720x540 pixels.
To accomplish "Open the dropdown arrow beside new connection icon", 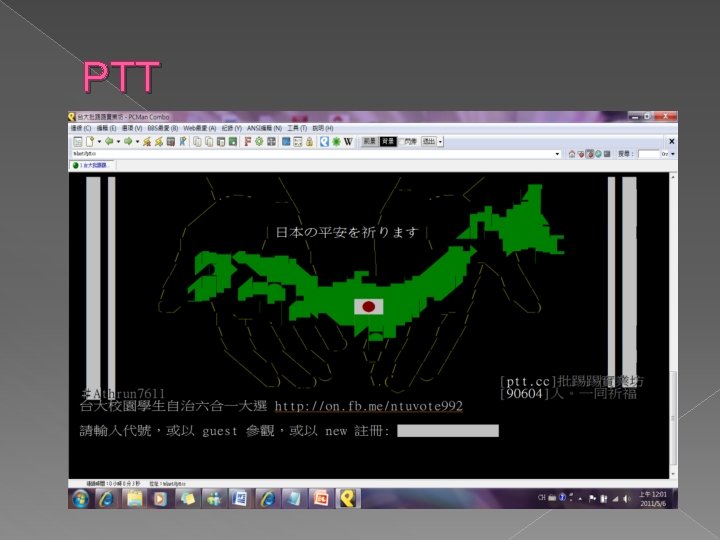I will coord(99,141).
